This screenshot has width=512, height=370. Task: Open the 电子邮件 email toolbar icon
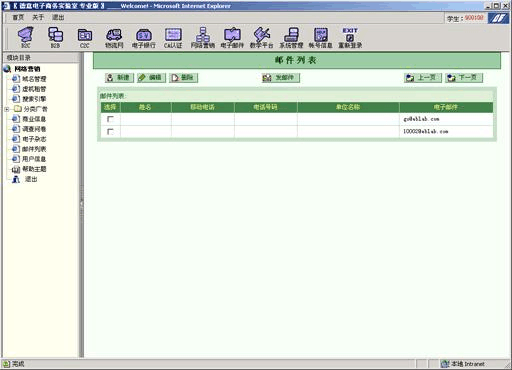[232, 37]
